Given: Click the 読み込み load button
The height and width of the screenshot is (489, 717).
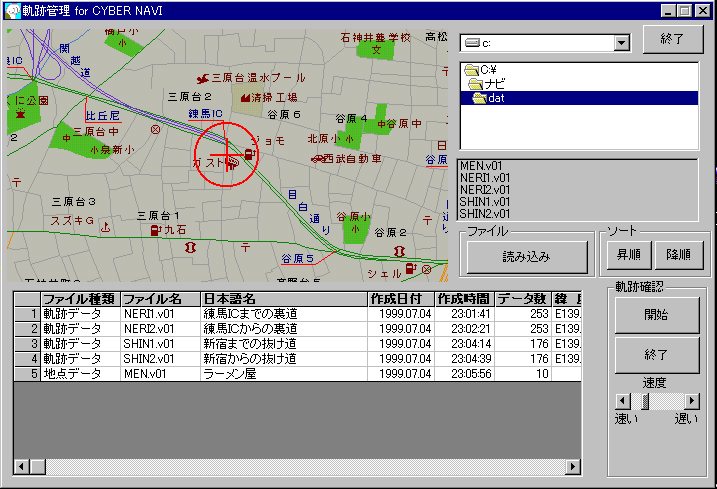Looking at the screenshot, I should pos(527,257).
